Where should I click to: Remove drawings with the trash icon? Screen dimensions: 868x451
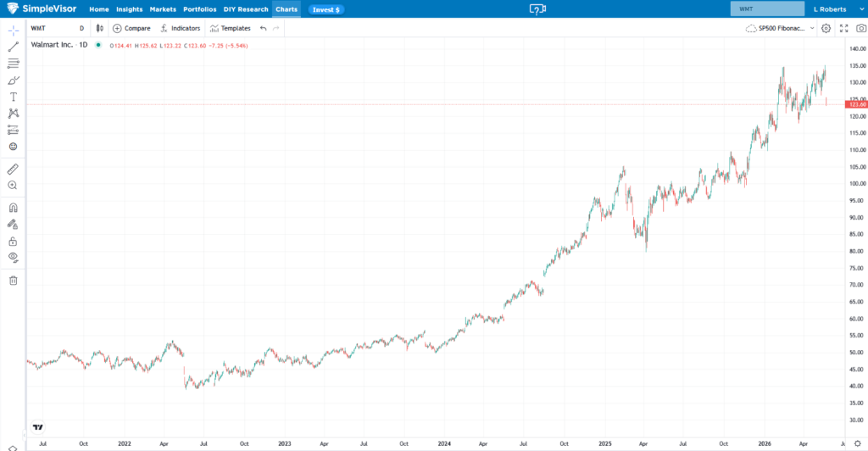click(x=14, y=281)
